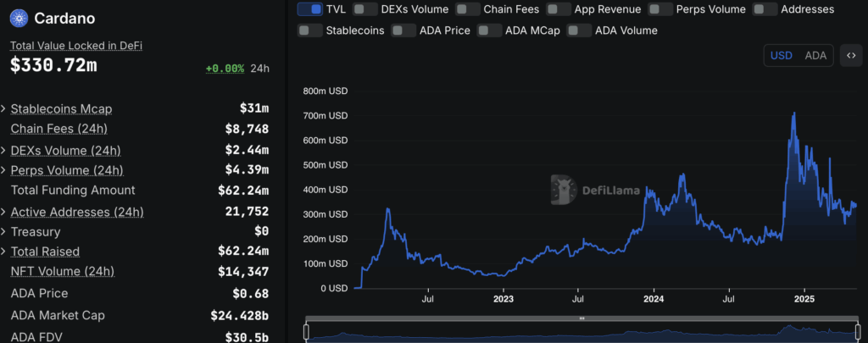
Task: Click the 2023 x-axis label
Action: click(504, 299)
